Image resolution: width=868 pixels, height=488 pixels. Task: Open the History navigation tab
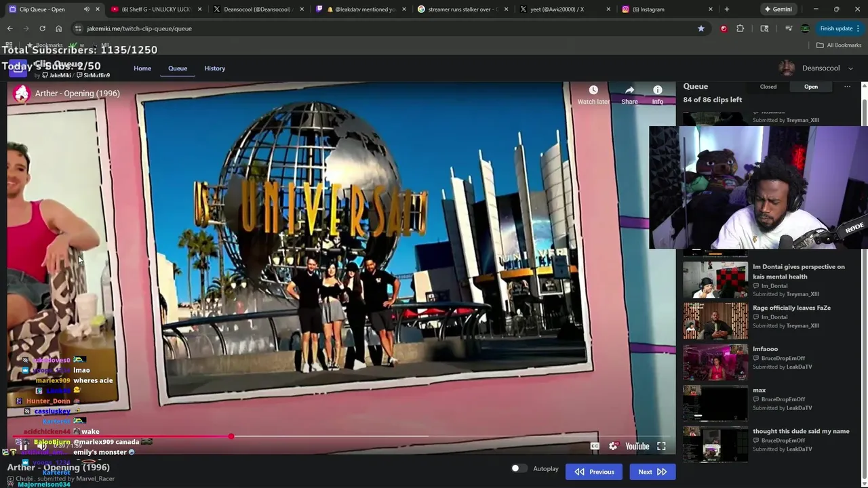tap(214, 68)
